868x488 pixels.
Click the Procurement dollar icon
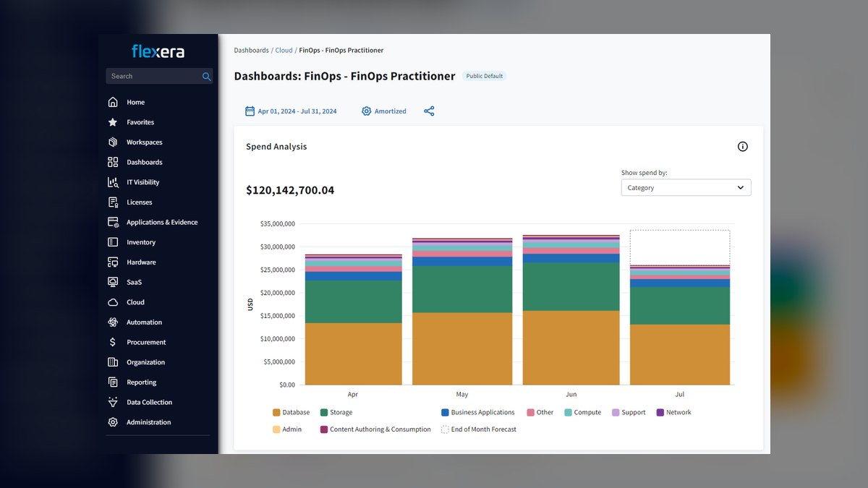click(113, 342)
